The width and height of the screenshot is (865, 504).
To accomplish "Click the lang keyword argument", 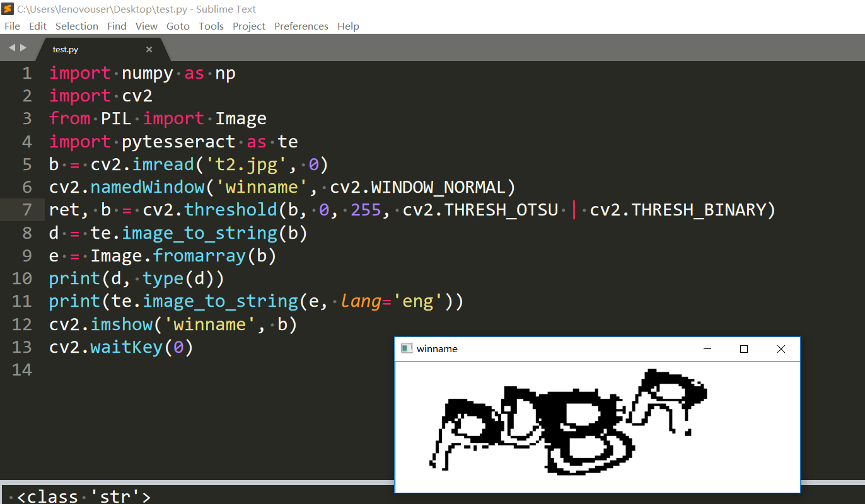I will tap(361, 302).
